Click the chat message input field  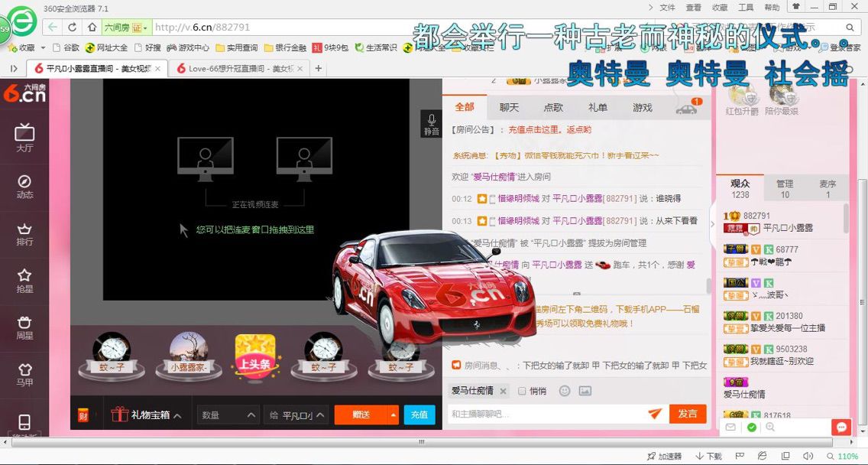[x=546, y=414]
